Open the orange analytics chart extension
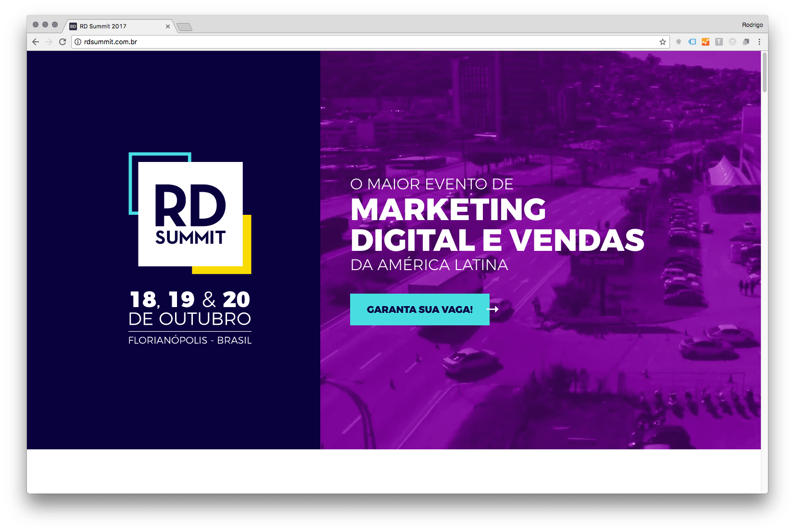The height and width of the screenshot is (532, 795). [x=706, y=42]
